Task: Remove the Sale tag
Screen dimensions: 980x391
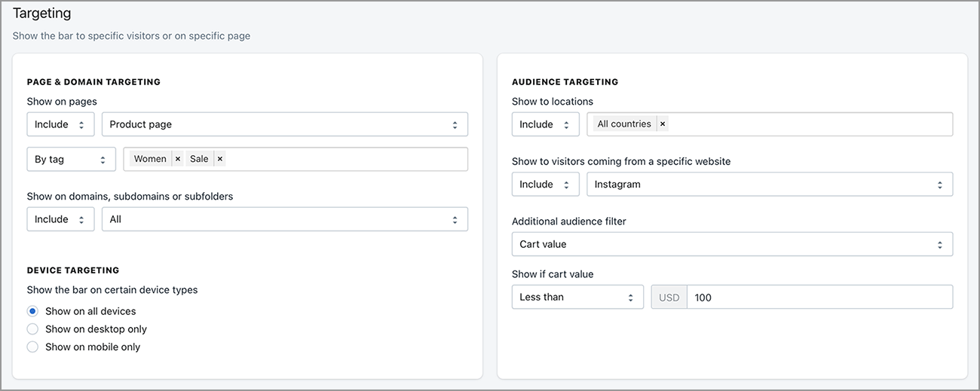Action: 220,159
